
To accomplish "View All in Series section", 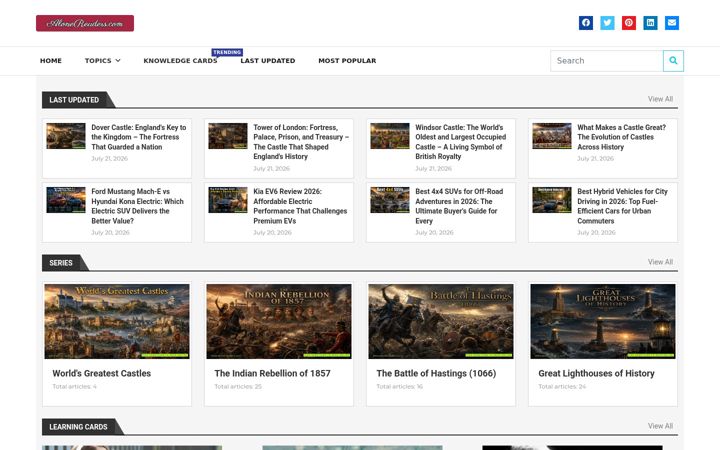I will coord(660,262).
